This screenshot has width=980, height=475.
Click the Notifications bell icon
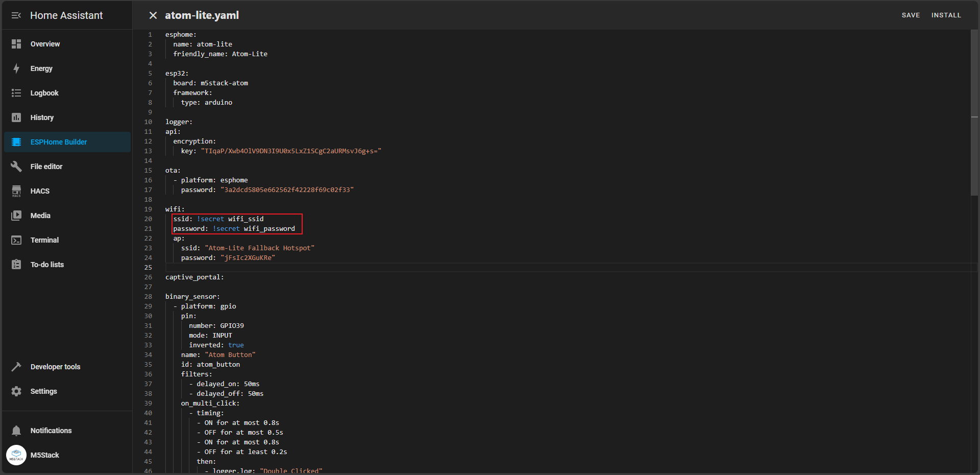tap(16, 431)
